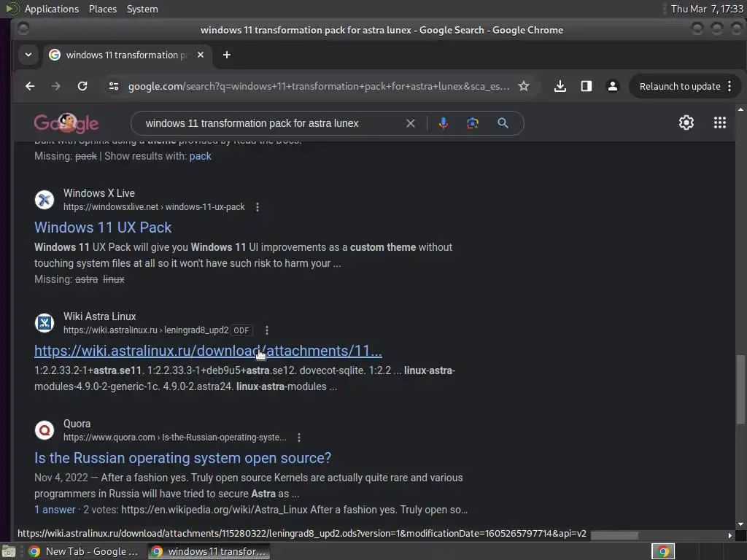The width and height of the screenshot is (747, 560).
Task: Select the windows 11 transformation tab
Action: pyautogui.click(x=127, y=55)
